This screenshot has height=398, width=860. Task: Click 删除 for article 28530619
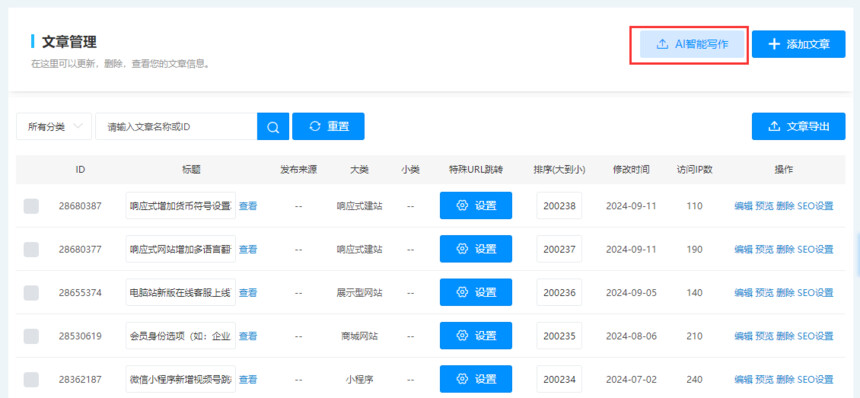pos(785,336)
